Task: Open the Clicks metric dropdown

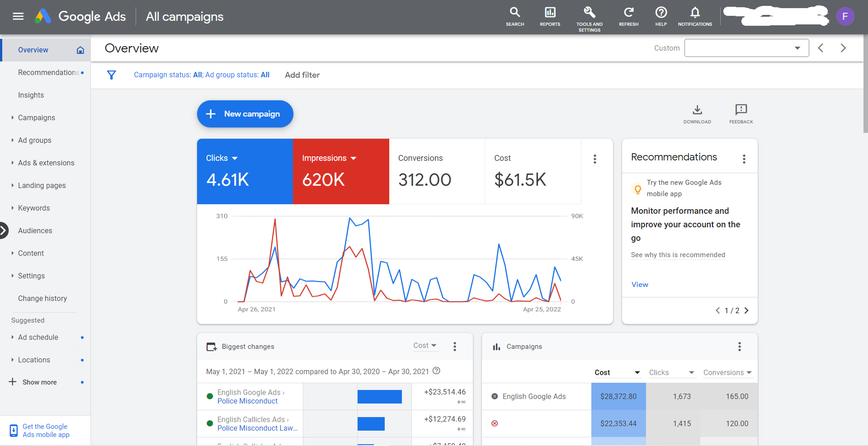Action: click(x=235, y=158)
